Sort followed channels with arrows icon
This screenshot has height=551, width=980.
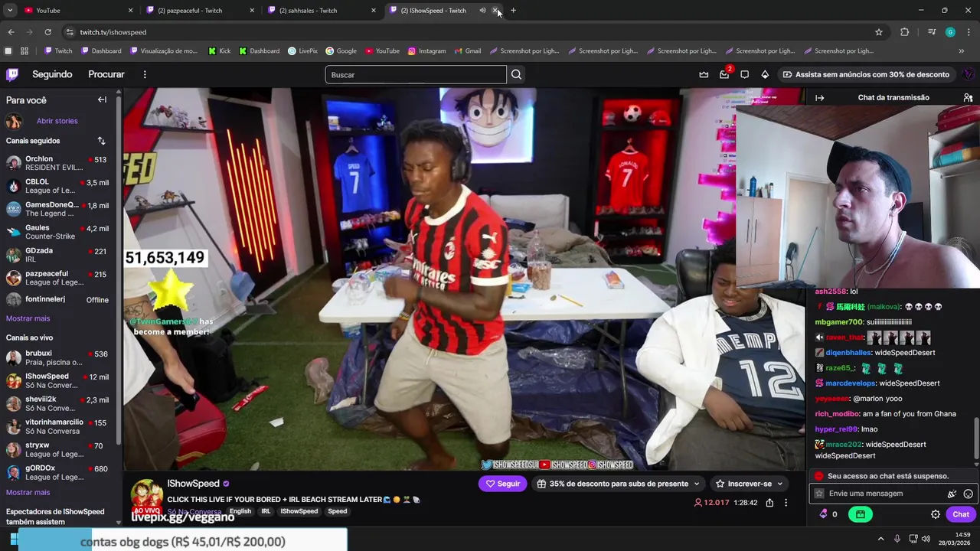(101, 141)
